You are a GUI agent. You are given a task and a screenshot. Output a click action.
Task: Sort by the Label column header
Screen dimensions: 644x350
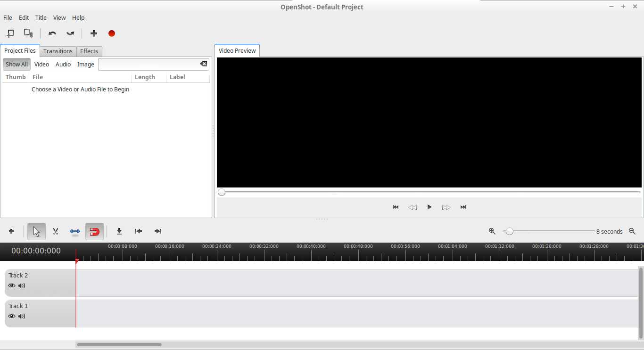pos(188,77)
